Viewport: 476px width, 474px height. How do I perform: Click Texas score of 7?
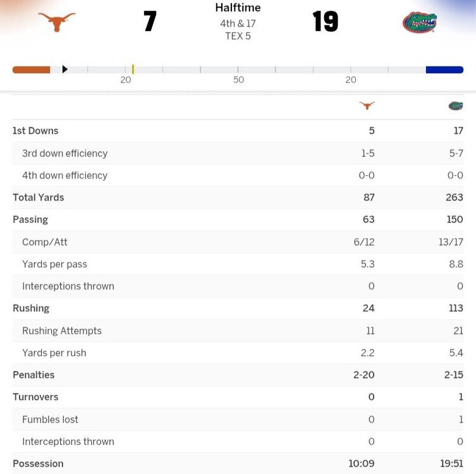click(x=150, y=22)
